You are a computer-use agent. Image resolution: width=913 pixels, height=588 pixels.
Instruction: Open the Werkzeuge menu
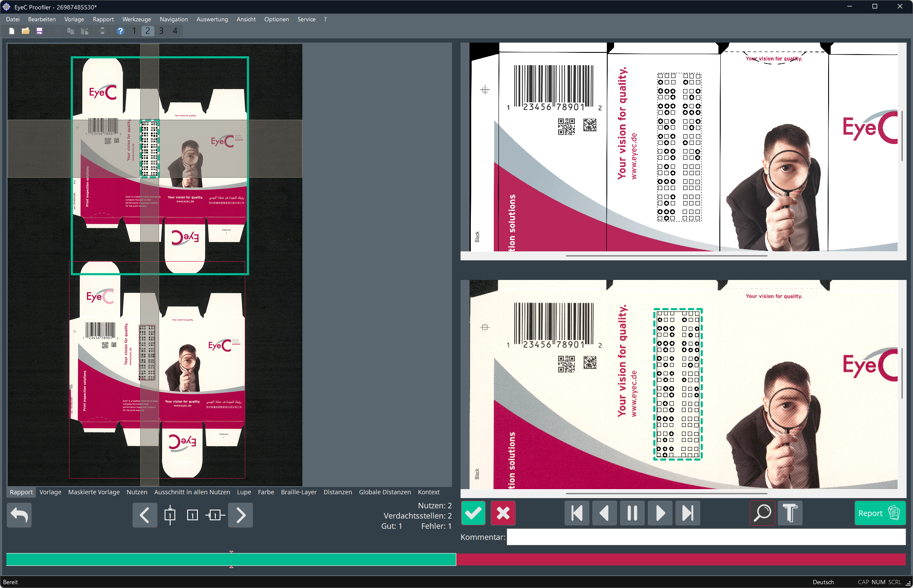tap(136, 19)
